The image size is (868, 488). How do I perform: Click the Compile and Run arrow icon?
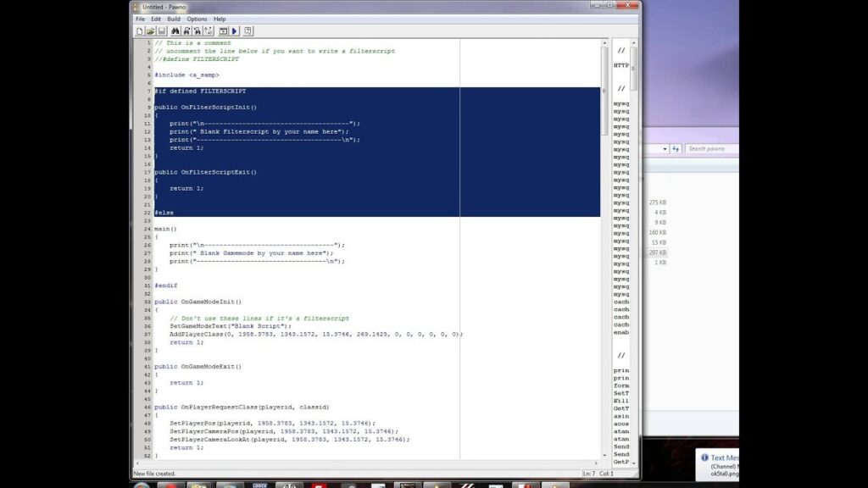pos(234,31)
